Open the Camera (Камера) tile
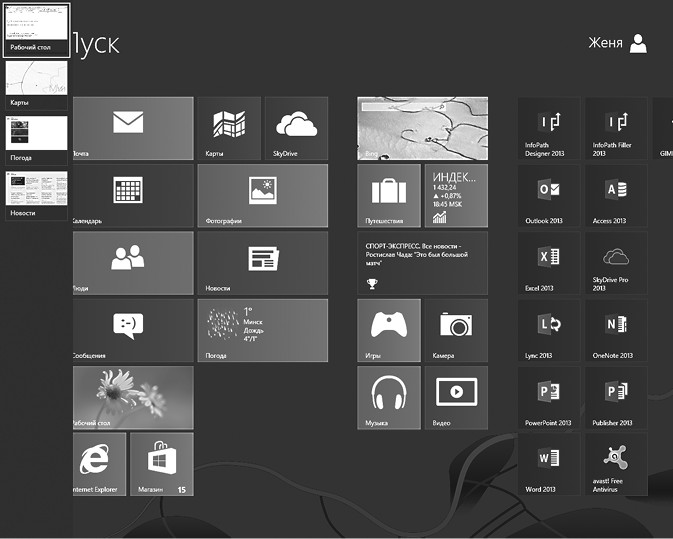Viewport: 673px width, 539px height. (x=456, y=330)
